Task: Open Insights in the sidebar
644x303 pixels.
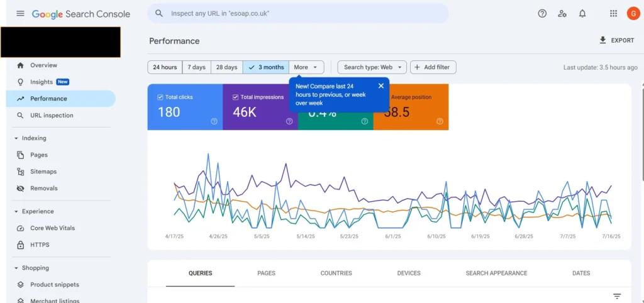Action: pos(61,82)
